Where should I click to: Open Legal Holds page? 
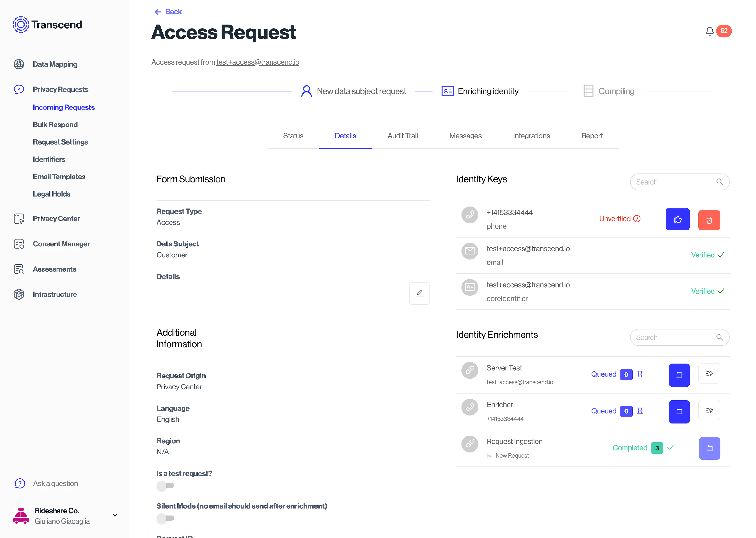point(52,194)
